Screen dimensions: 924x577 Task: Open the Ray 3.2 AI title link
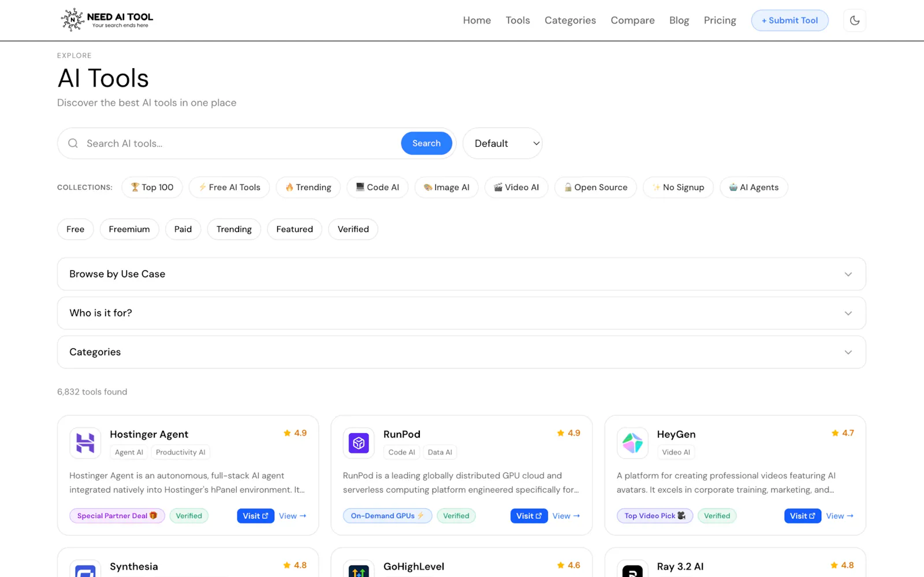680,567
